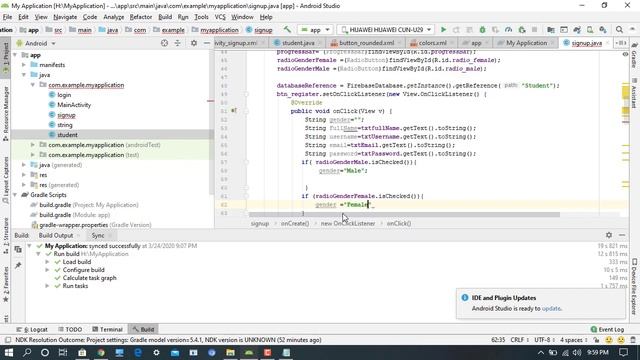Expand the res folder
This screenshot has height=360, width=640.
pyautogui.click(x=24, y=175)
